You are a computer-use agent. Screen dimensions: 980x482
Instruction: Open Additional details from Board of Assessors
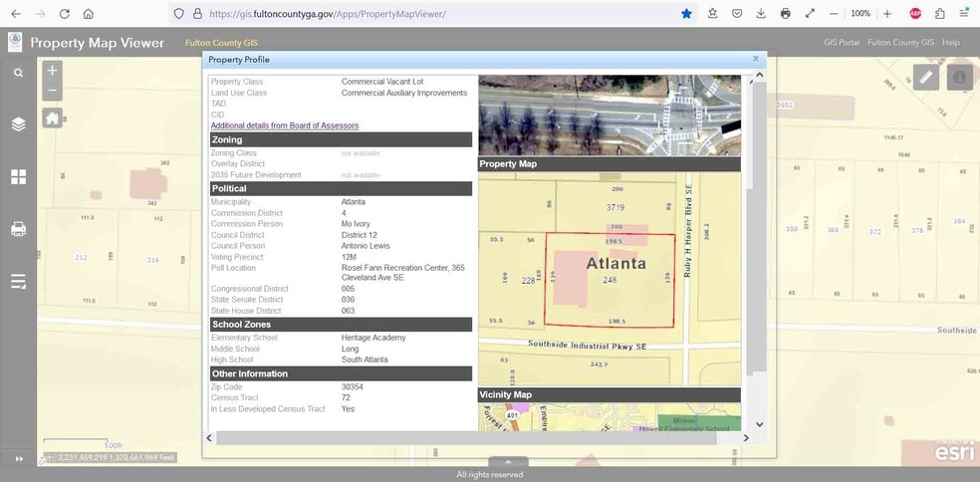tap(284, 125)
